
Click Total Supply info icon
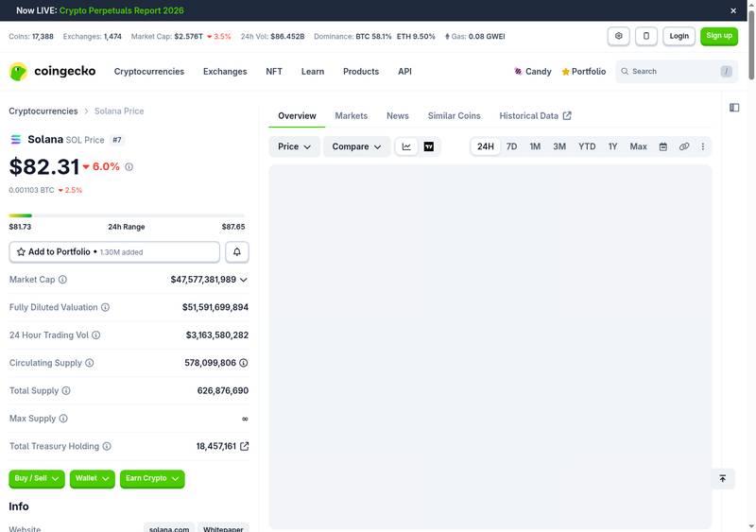pyautogui.click(x=66, y=390)
